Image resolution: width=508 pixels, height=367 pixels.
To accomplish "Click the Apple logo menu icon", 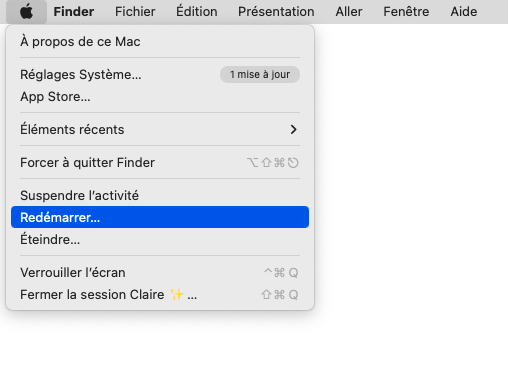I will coord(26,12).
